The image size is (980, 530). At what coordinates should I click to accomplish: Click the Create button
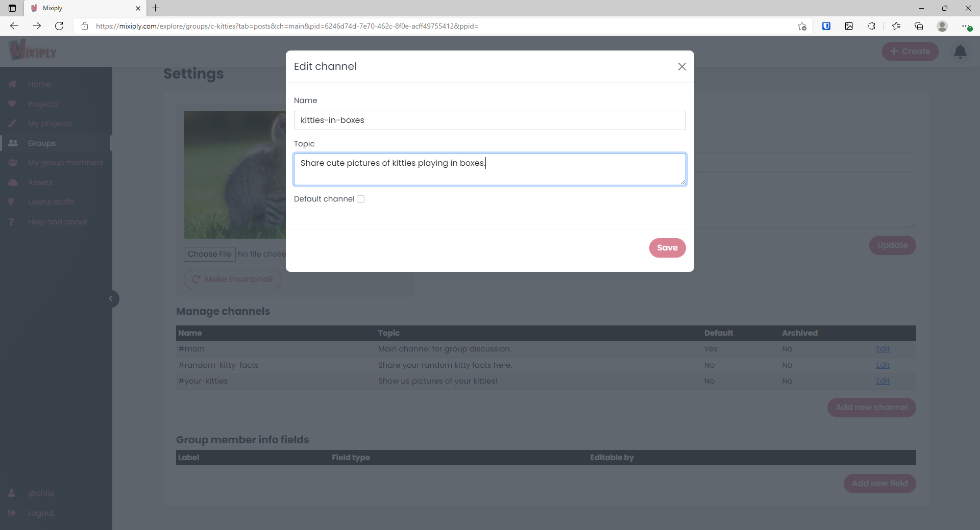910,52
